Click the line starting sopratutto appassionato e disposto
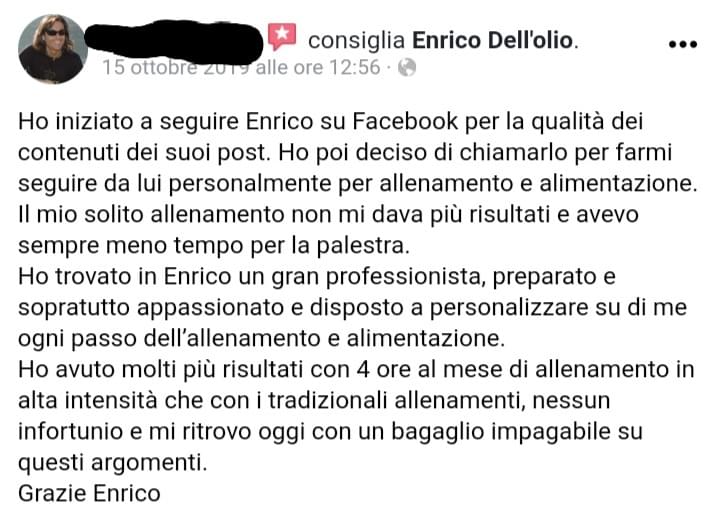The image size is (720, 526). 352,308
